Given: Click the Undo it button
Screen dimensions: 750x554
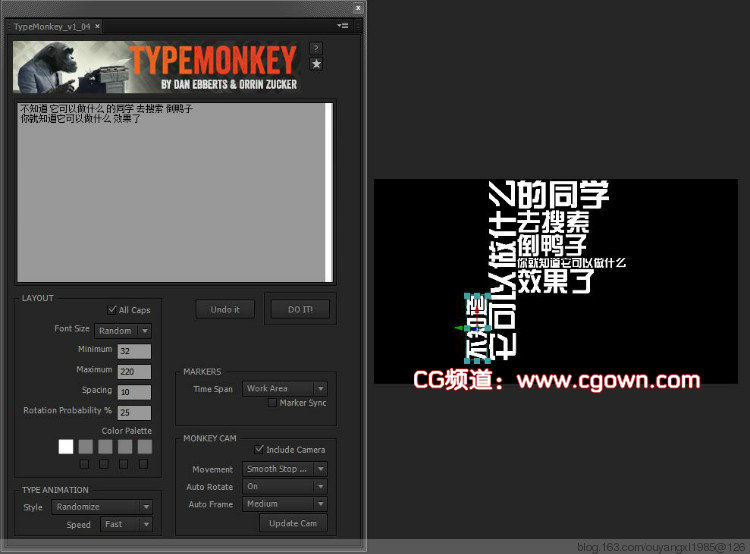Looking at the screenshot, I should [225, 310].
